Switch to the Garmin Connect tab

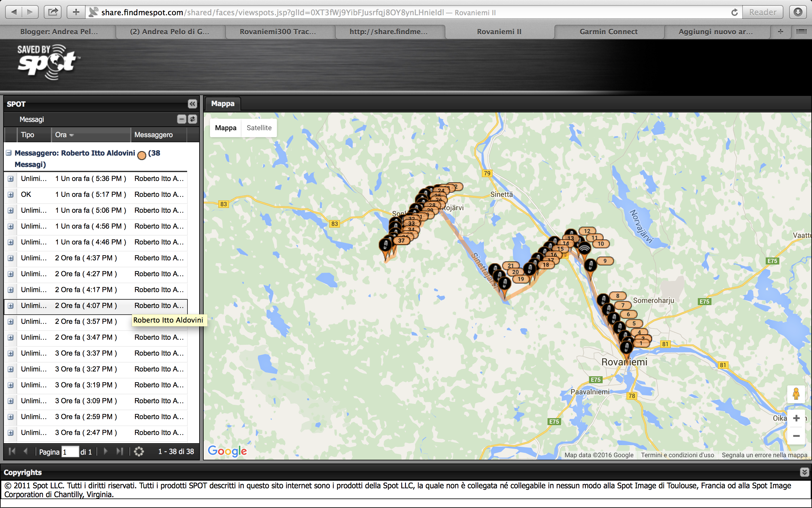(x=608, y=31)
